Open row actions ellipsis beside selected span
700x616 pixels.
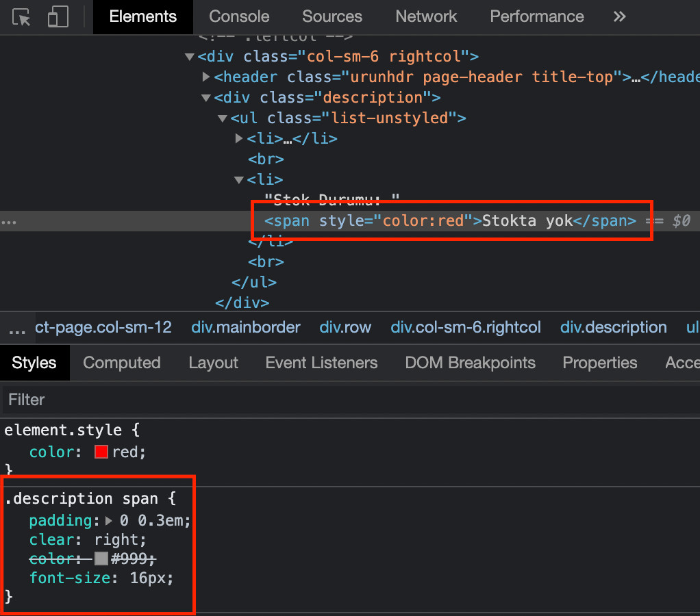pos(9,222)
